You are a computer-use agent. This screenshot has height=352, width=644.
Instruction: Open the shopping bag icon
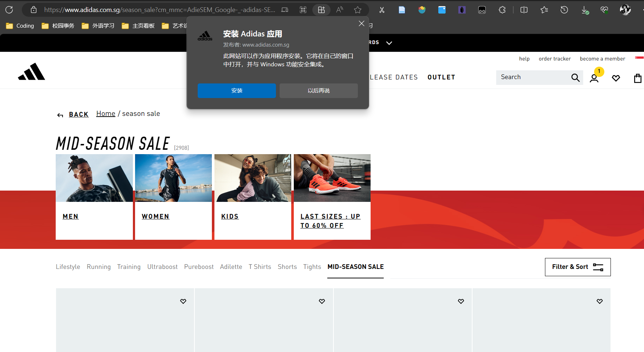point(637,78)
